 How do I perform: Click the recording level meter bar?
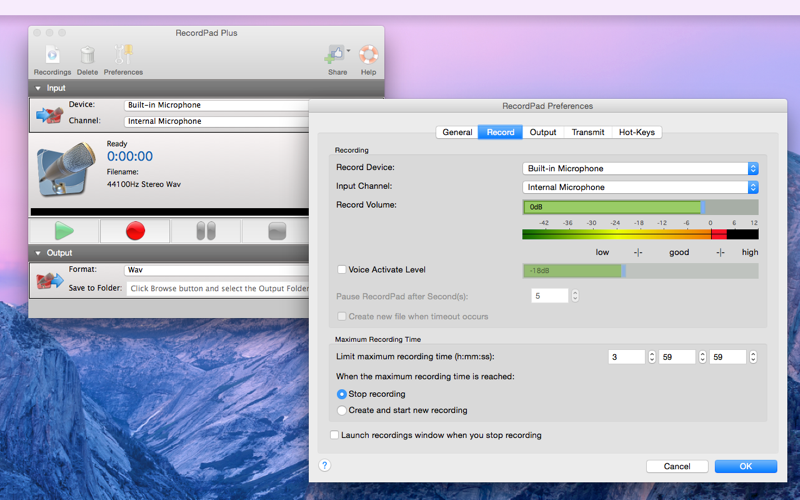(640, 234)
